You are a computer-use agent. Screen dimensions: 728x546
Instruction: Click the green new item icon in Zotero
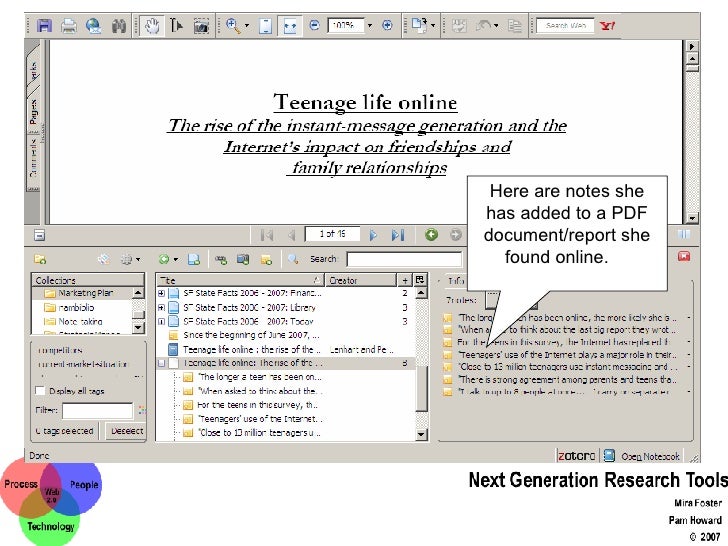163,258
